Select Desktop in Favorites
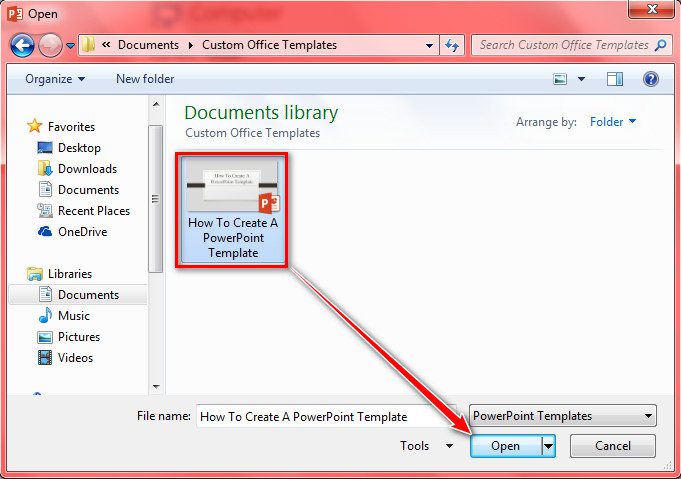 pyautogui.click(x=79, y=148)
